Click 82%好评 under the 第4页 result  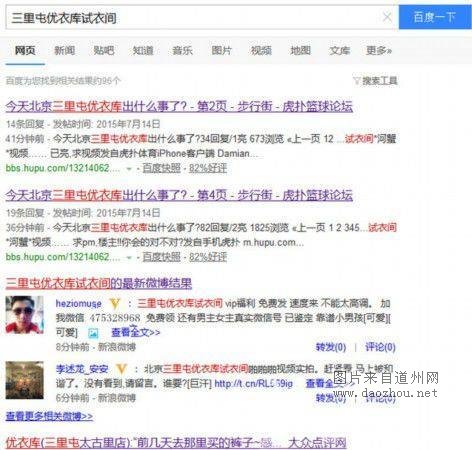[x=208, y=257]
